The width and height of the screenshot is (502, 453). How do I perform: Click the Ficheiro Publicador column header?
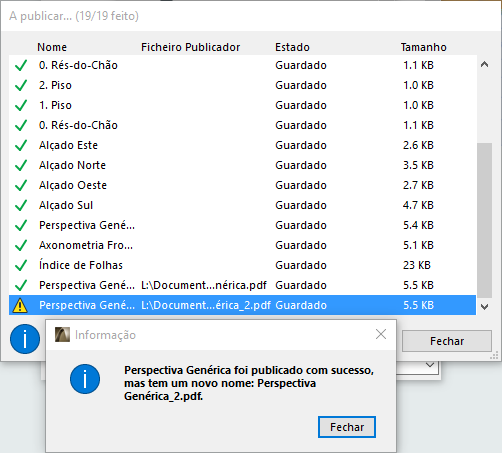point(190,47)
